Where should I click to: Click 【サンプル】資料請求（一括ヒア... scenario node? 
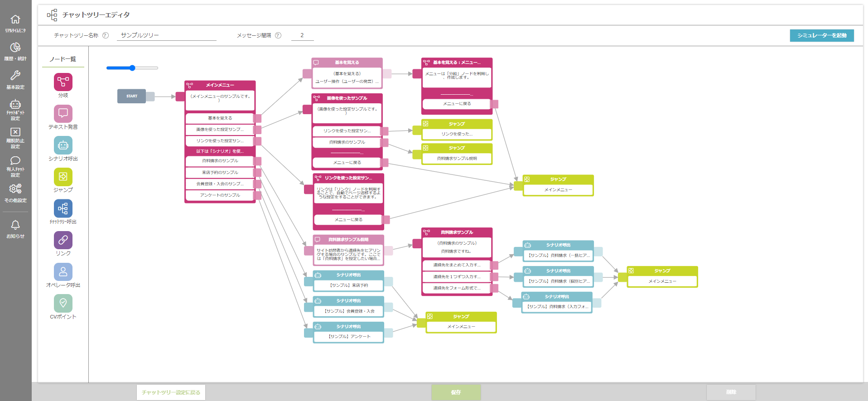(558, 251)
